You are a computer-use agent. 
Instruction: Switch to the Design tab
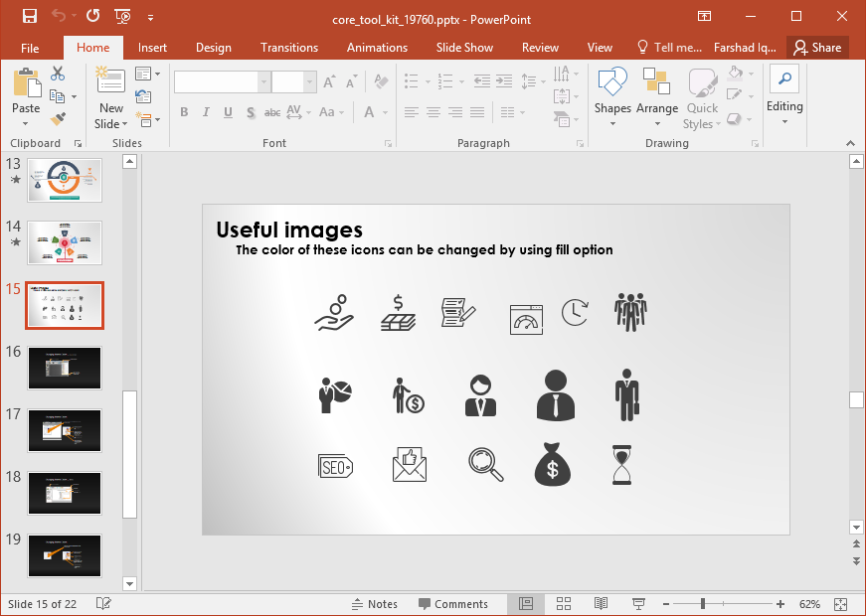coord(213,48)
